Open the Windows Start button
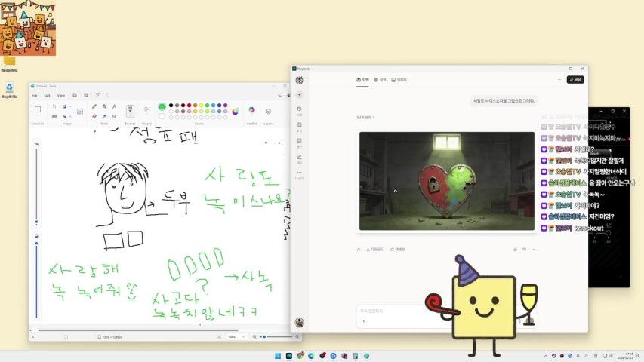The image size is (644, 362). [277, 356]
